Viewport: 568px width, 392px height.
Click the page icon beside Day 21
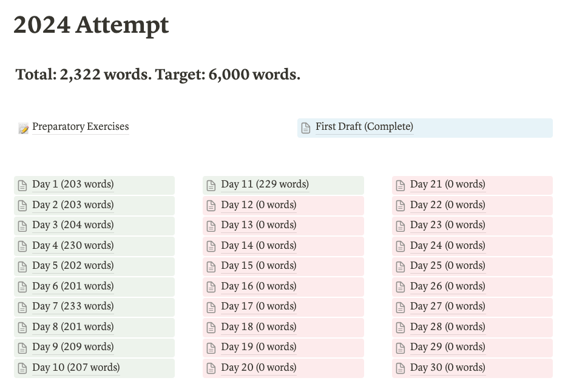pyautogui.click(x=401, y=185)
